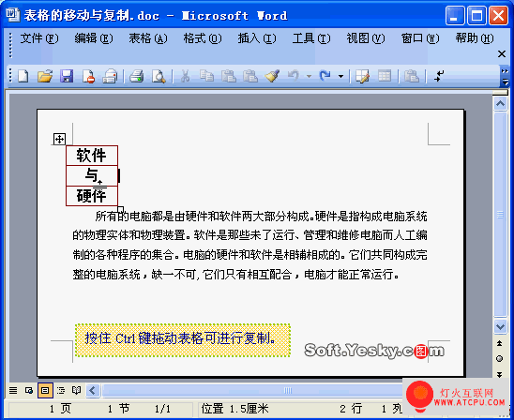This screenshot has width=514, height=420.
Task: Activate Print Layout view button
Action: point(45,391)
